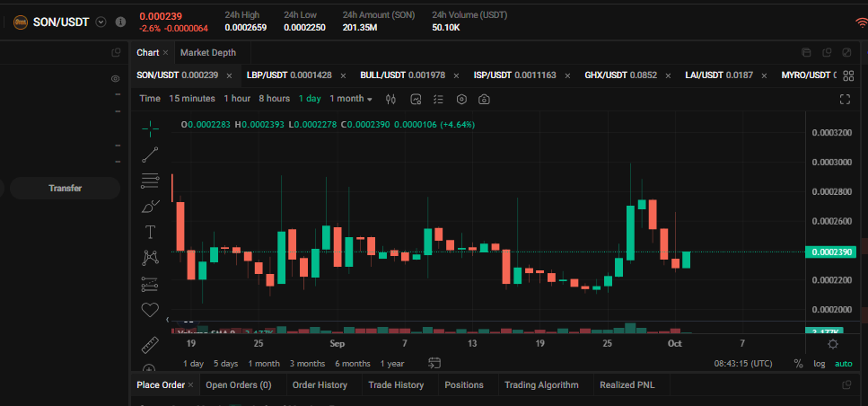Image resolution: width=868 pixels, height=406 pixels.
Task: Open the Trade History tab
Action: pyautogui.click(x=397, y=385)
